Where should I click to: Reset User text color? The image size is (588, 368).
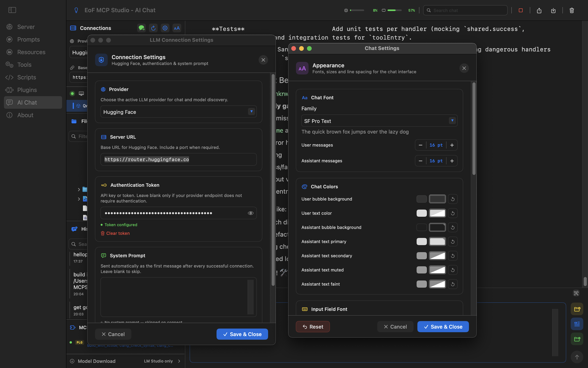tap(453, 213)
